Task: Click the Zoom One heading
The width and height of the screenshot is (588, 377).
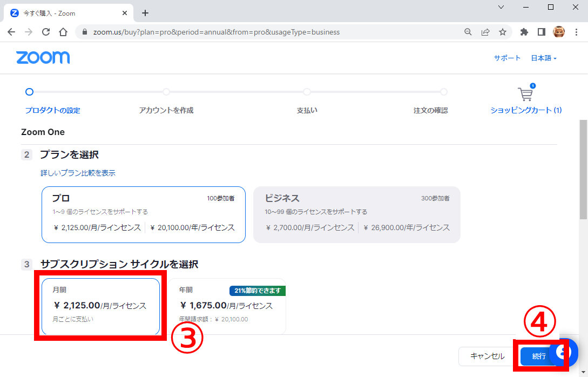Action: (43, 132)
